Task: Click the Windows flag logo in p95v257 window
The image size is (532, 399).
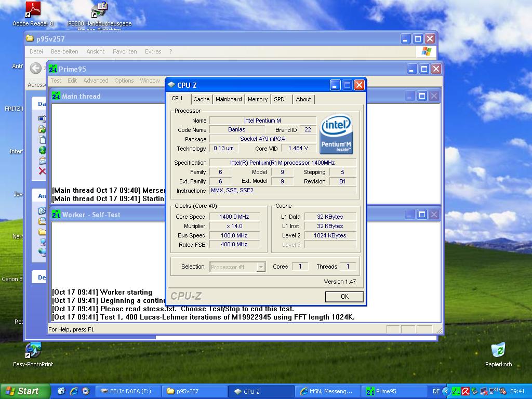Action: [426, 51]
